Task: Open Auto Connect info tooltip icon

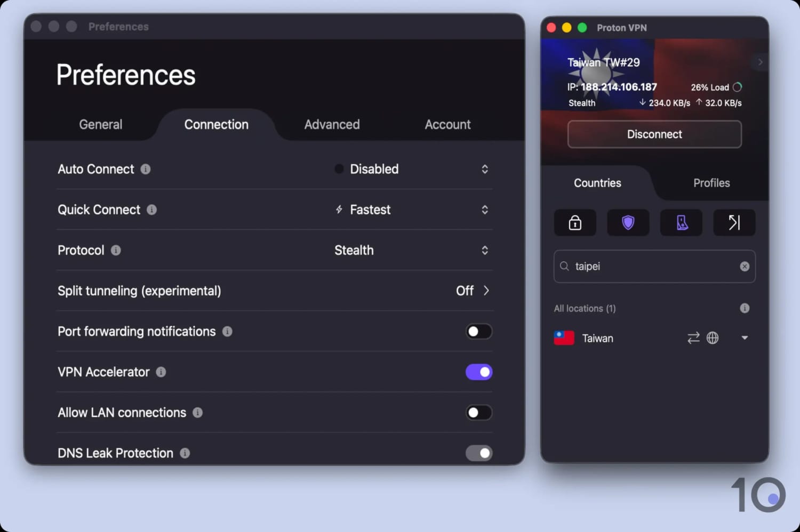Action: [x=145, y=169]
